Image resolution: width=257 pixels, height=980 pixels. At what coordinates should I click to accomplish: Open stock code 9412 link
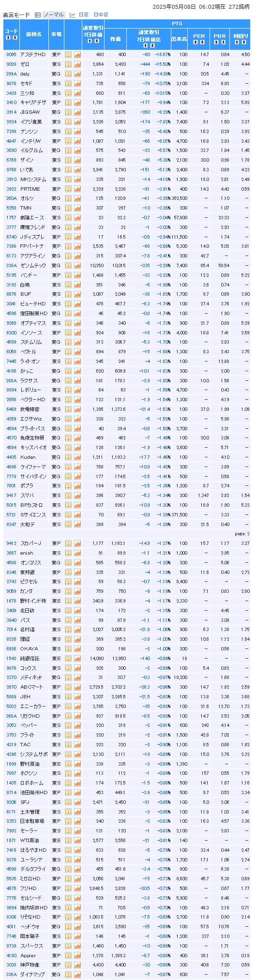coord(11,543)
